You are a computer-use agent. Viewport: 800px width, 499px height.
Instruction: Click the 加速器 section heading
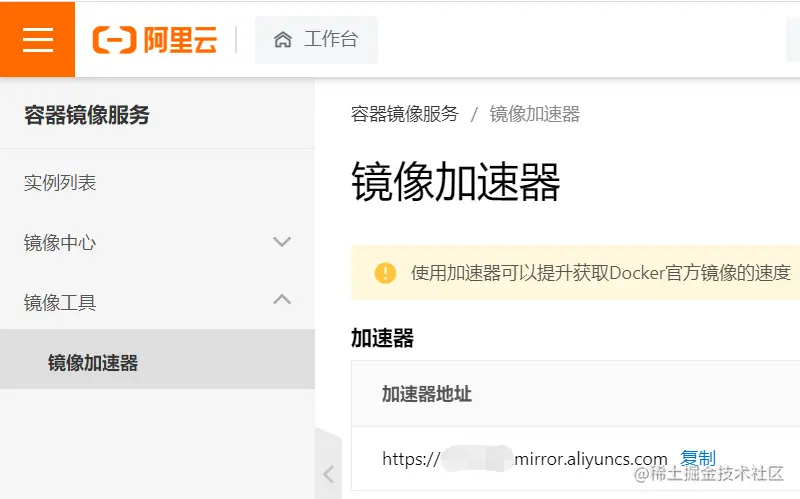coord(382,338)
